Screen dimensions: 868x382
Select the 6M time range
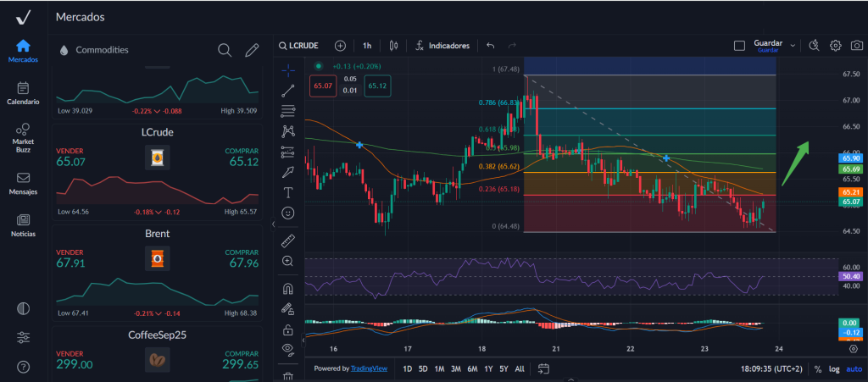coord(472,368)
